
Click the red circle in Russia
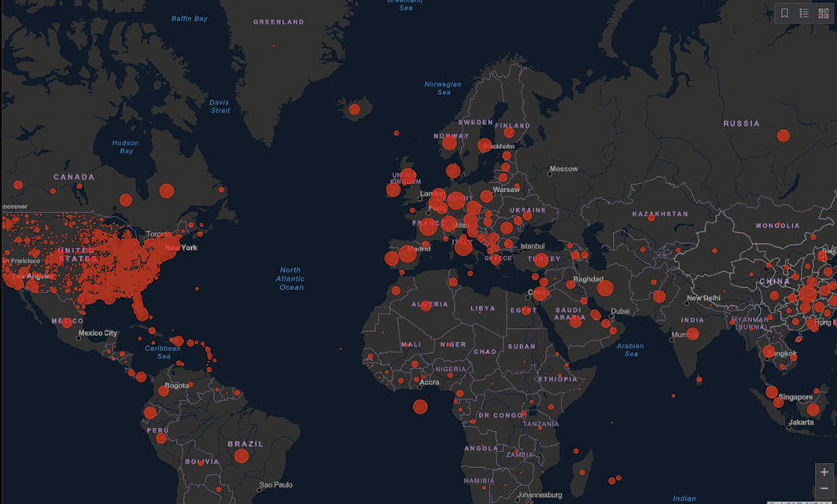[x=783, y=135]
